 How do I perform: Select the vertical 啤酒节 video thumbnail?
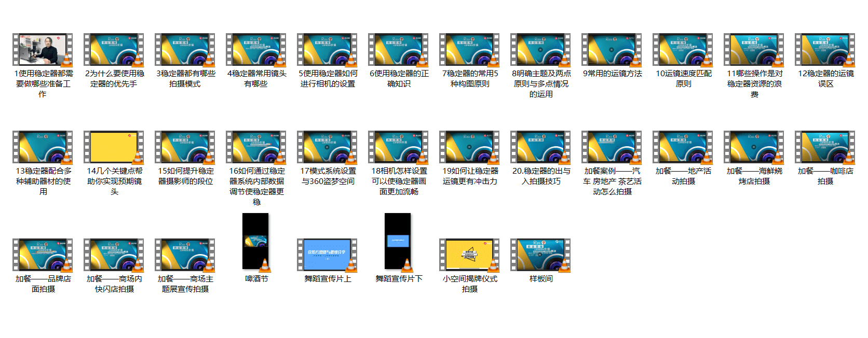256,242
